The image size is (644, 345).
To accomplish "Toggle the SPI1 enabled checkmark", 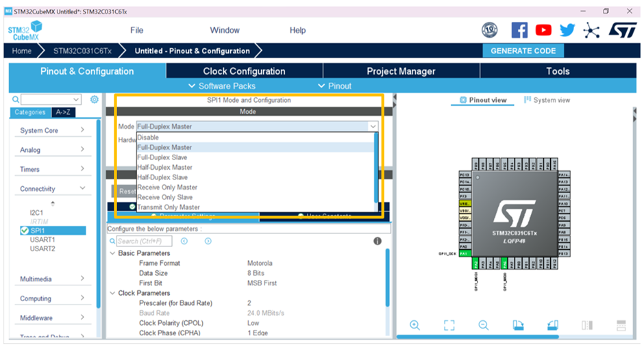I will 25,231.
